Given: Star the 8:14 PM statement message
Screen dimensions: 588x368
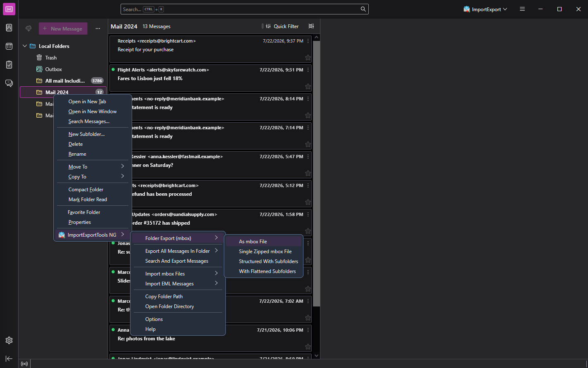Looking at the screenshot, I should [x=308, y=115].
